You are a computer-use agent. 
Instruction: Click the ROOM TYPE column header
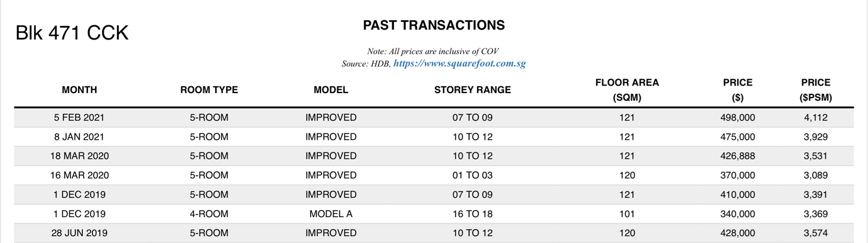point(209,90)
